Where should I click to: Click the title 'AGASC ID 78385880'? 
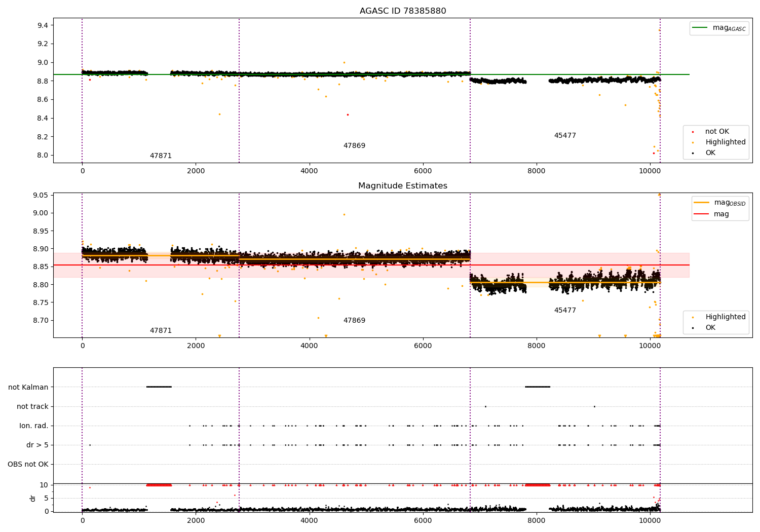[403, 11]
